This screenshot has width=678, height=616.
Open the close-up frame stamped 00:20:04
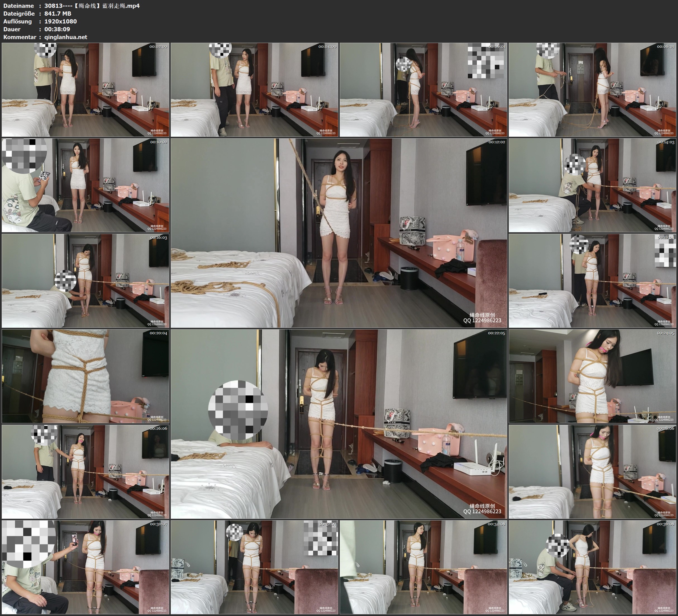(85, 376)
